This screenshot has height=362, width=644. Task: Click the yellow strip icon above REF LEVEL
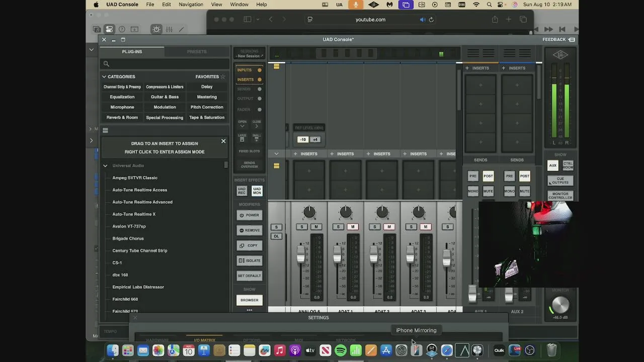[x=276, y=66]
